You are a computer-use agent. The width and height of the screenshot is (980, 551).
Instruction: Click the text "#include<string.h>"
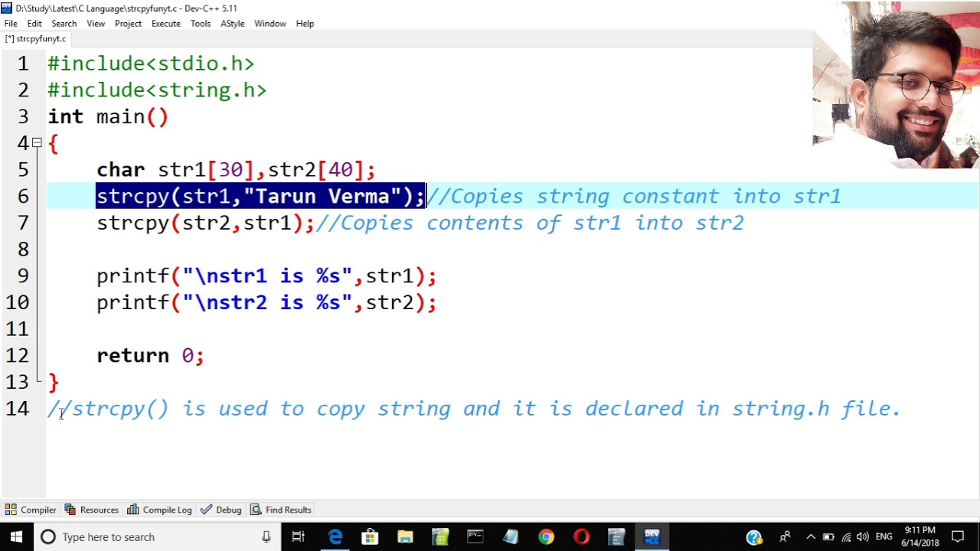[x=157, y=90]
